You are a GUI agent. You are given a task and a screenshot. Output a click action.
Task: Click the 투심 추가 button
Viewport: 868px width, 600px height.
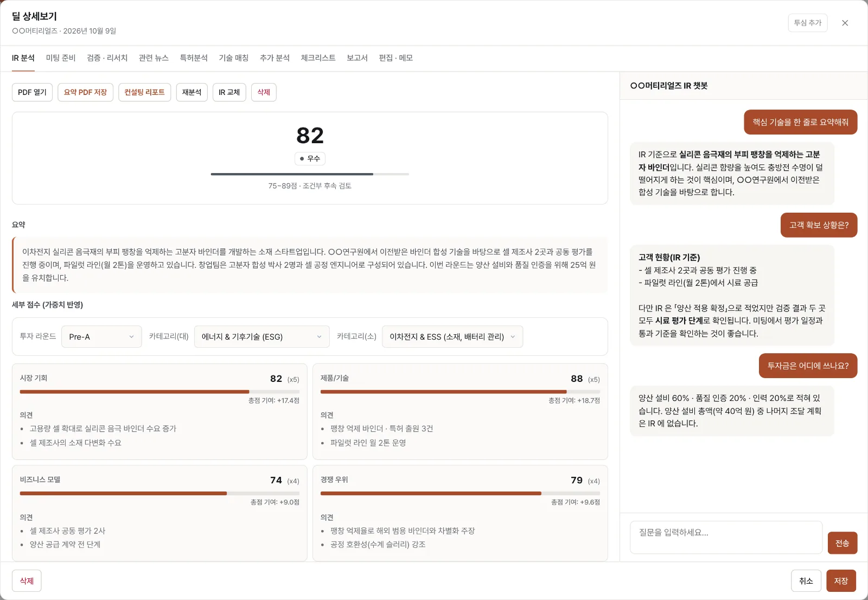tap(807, 23)
